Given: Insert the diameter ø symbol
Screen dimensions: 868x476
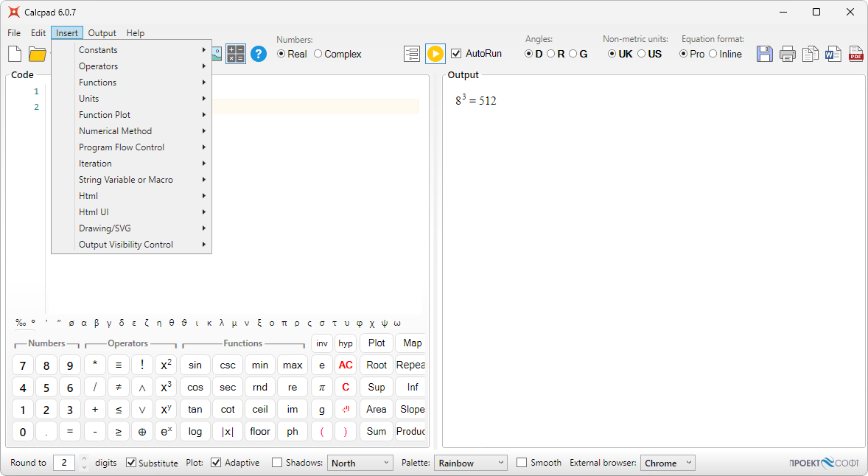Looking at the screenshot, I should pyautogui.click(x=71, y=323).
